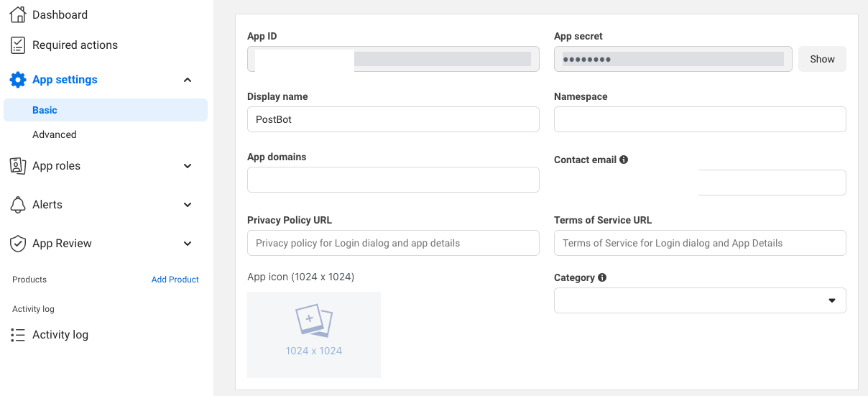
Task: Expand the App roles section chevron
Action: [188, 166]
